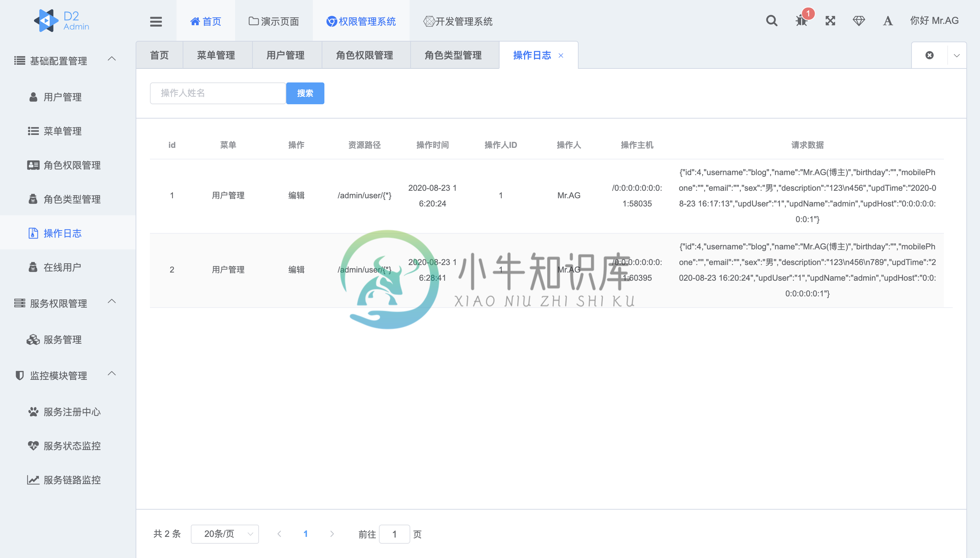The height and width of the screenshot is (558, 980).
Task: Click the /admin/user/{*} path in row 1
Action: [364, 196]
